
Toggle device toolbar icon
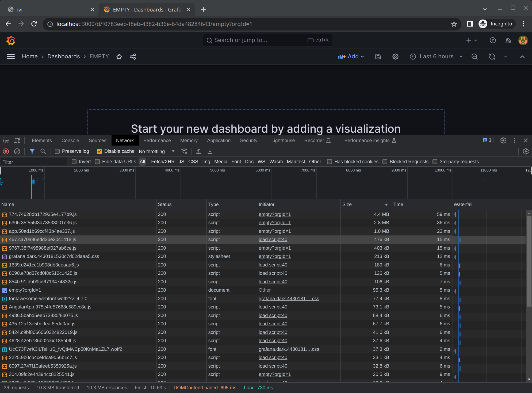(17, 140)
